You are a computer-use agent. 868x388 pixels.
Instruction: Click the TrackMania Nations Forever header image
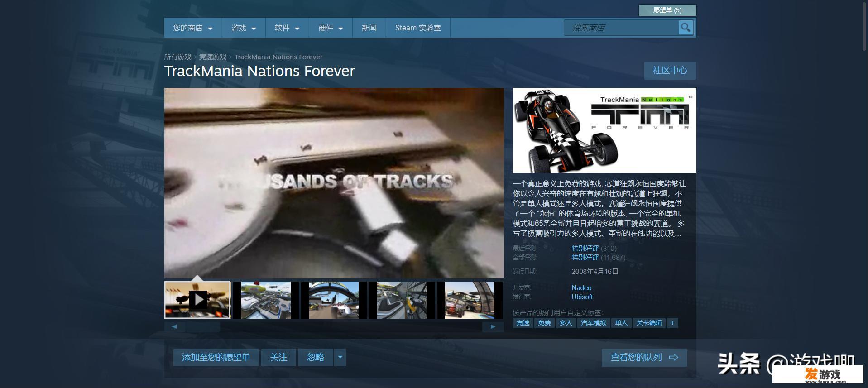pyautogui.click(x=604, y=130)
